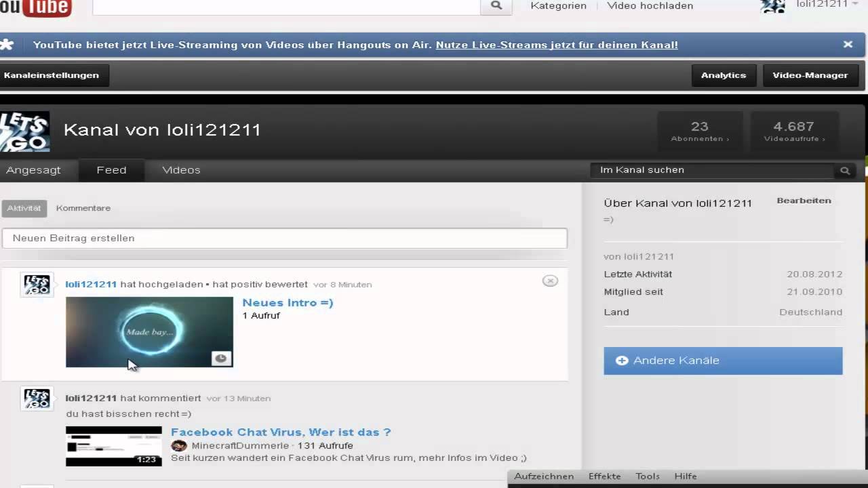Click avatar beside 'hat kommentiert' post
Viewport: 868px width, 488px height.
point(37,399)
